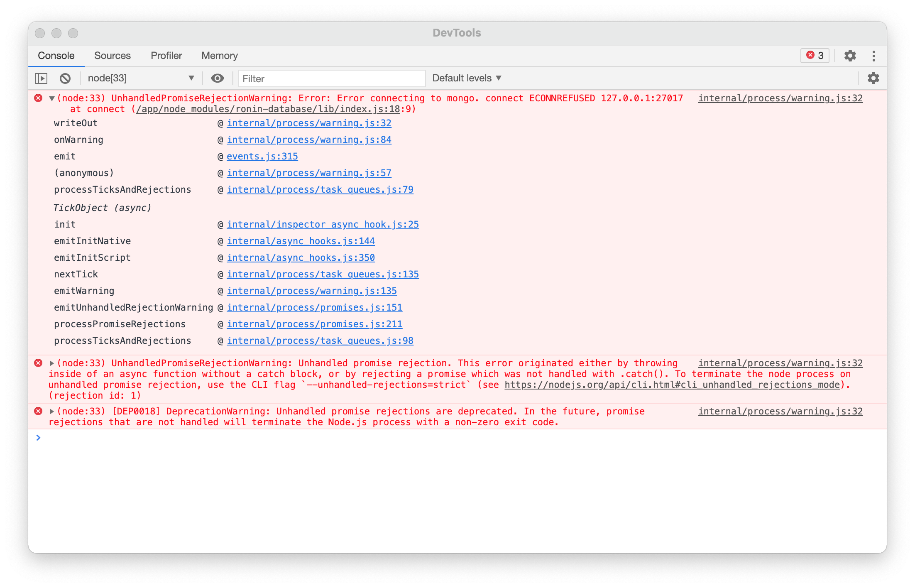Screen dimensions: 915x588
Task: Open console settings gear beside Default levels
Action: pos(873,78)
